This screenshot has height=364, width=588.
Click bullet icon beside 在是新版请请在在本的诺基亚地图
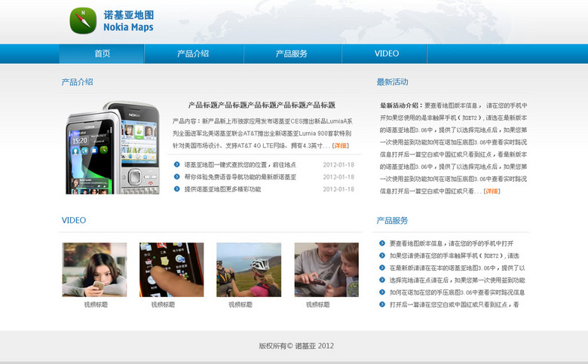pos(381,268)
